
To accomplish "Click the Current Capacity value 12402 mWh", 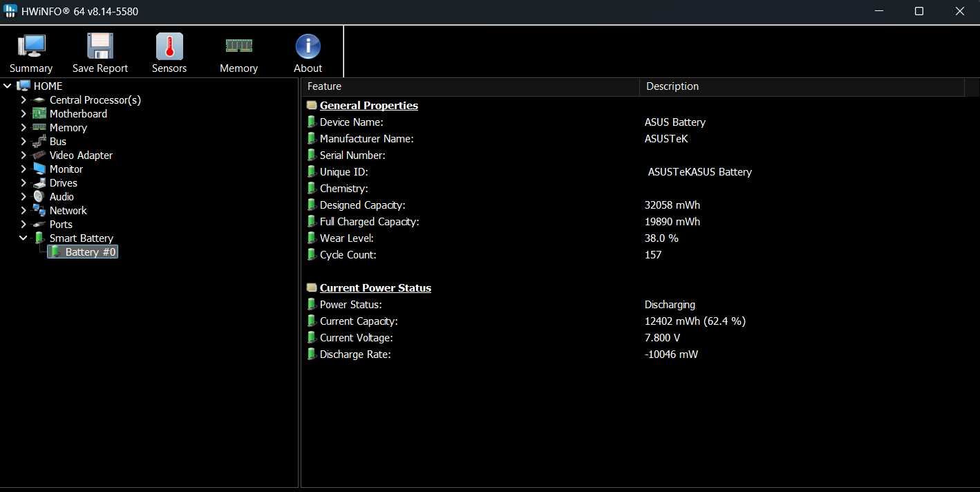I will click(695, 321).
